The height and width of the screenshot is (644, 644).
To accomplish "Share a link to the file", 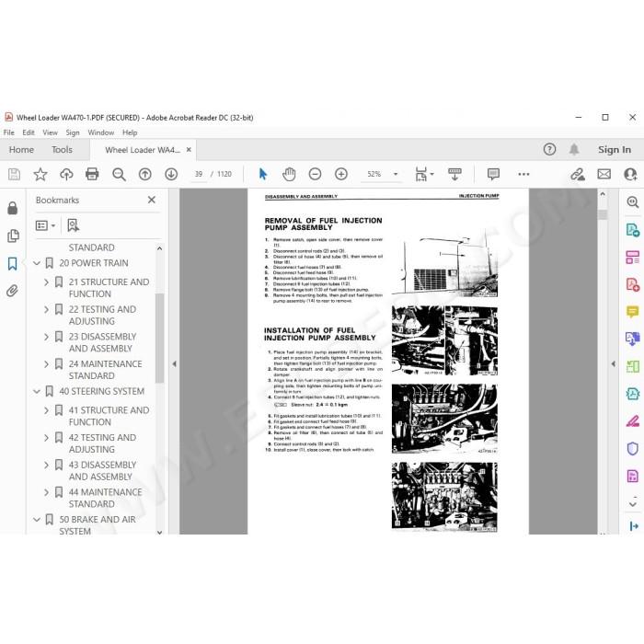I will 578,174.
